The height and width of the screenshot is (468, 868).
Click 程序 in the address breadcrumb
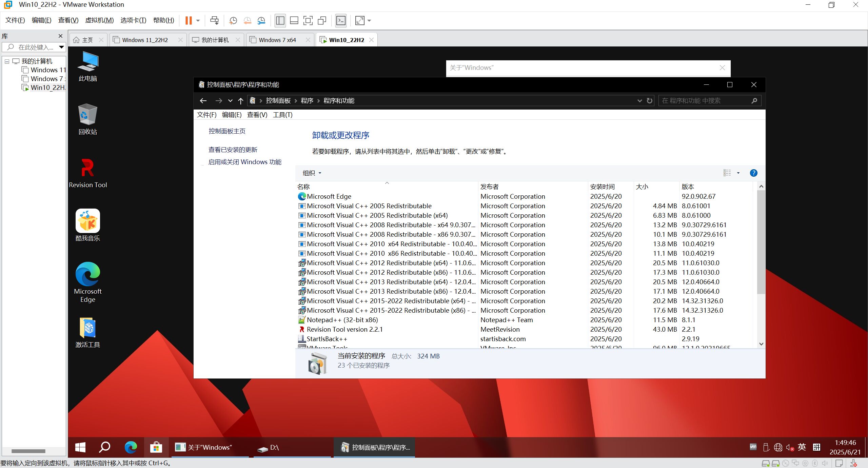pos(307,101)
